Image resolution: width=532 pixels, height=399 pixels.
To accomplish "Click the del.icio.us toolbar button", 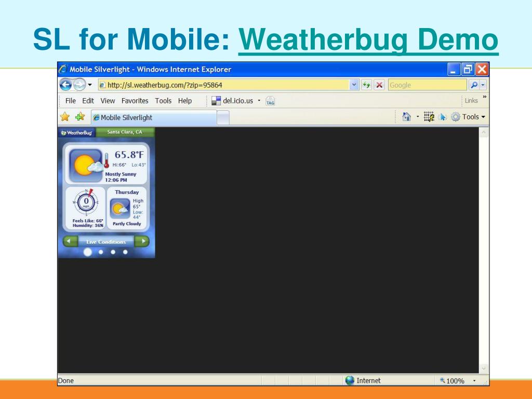I will point(232,101).
